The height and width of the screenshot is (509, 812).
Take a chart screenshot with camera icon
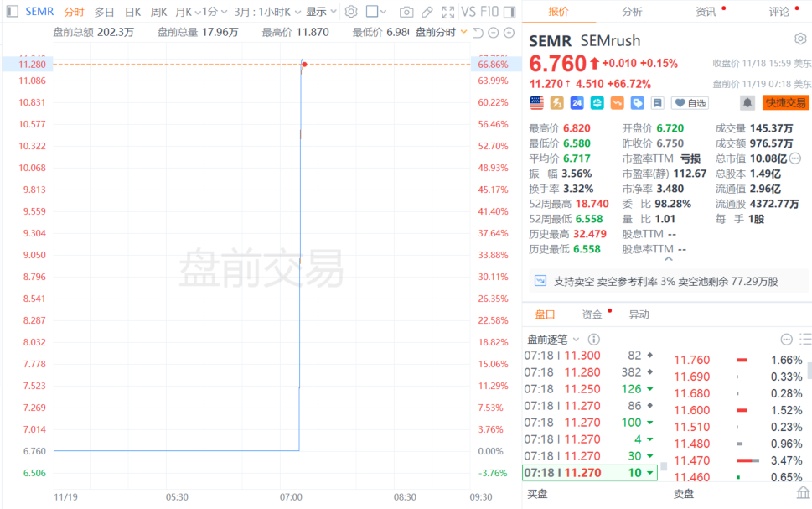tap(406, 12)
